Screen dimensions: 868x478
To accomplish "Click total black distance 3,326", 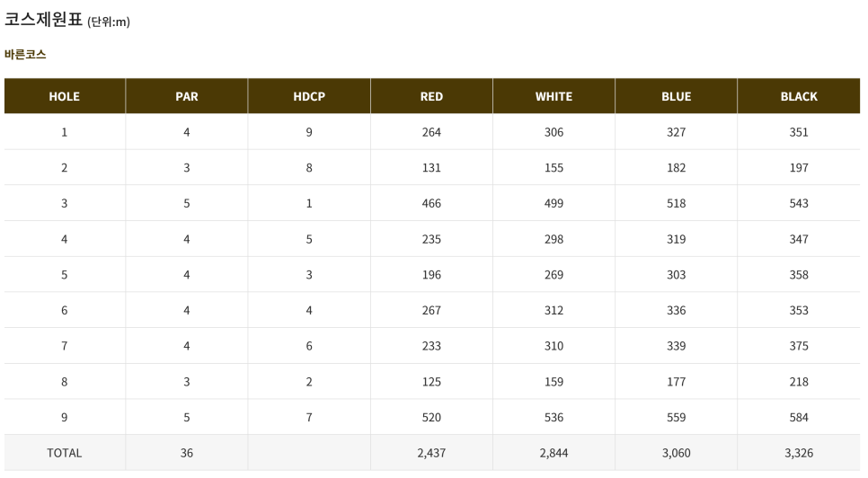I will (799, 453).
